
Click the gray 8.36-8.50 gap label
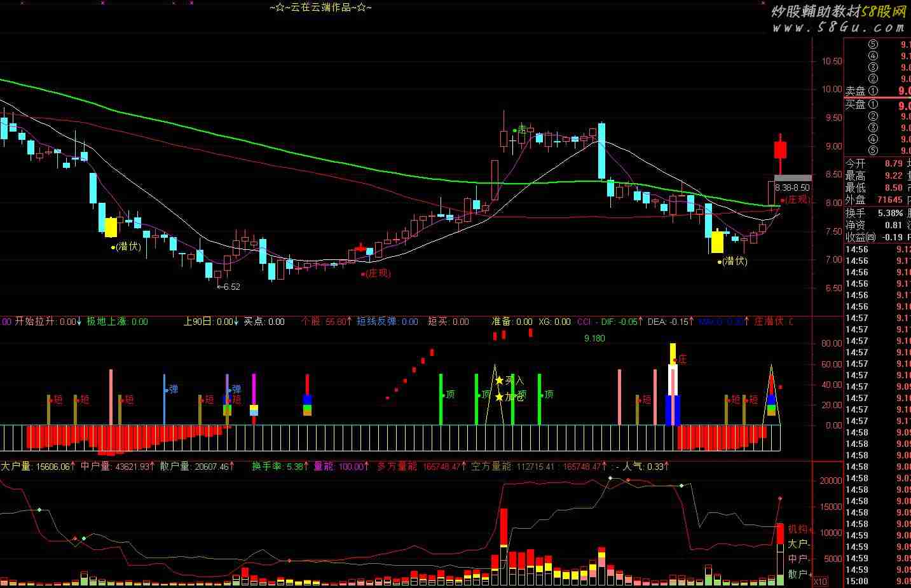click(x=793, y=188)
